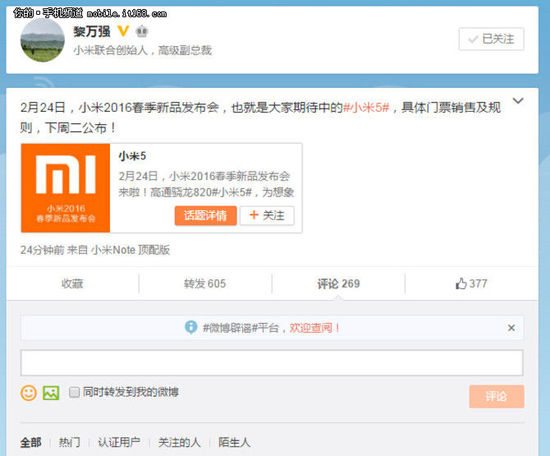Click the gray medal icon beside 黎万强
Viewport: 550px width, 456px height.
coord(142,32)
